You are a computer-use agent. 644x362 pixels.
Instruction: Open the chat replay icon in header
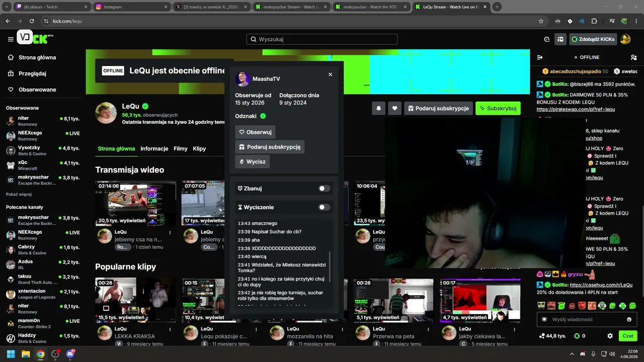[x=547, y=39]
